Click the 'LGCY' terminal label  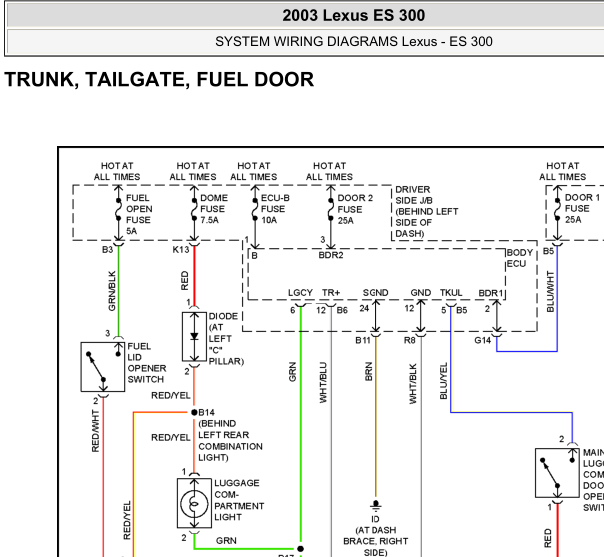[x=300, y=293]
